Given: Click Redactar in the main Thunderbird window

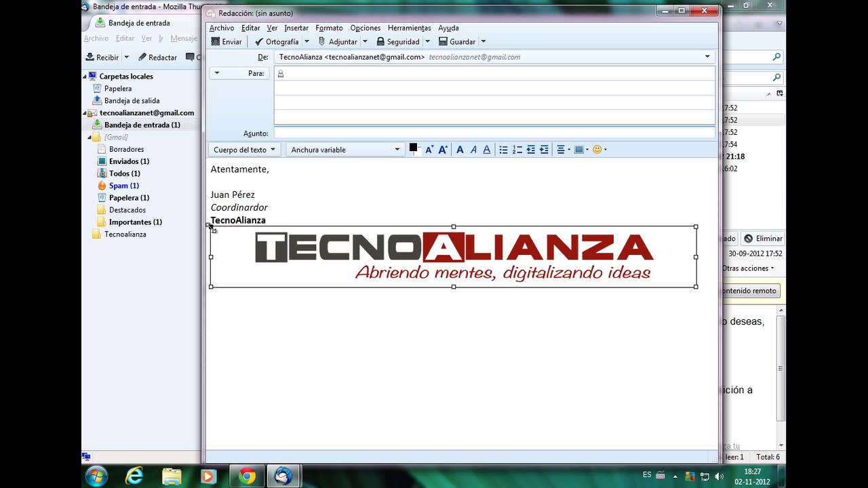Looking at the screenshot, I should pos(157,58).
